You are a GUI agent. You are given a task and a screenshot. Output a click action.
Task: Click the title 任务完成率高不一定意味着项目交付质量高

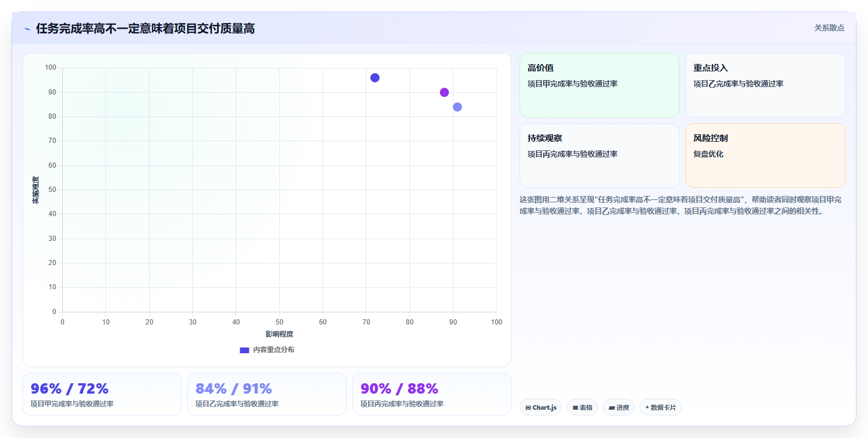[145, 28]
